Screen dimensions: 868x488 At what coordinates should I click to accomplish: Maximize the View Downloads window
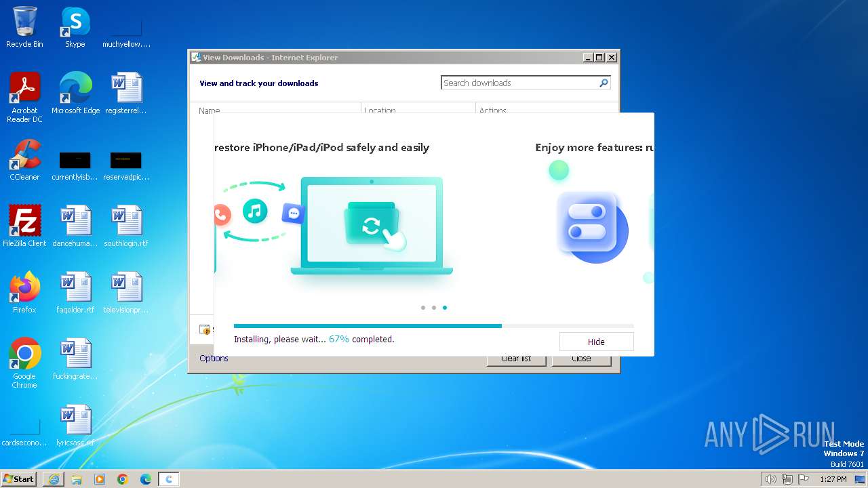(599, 58)
